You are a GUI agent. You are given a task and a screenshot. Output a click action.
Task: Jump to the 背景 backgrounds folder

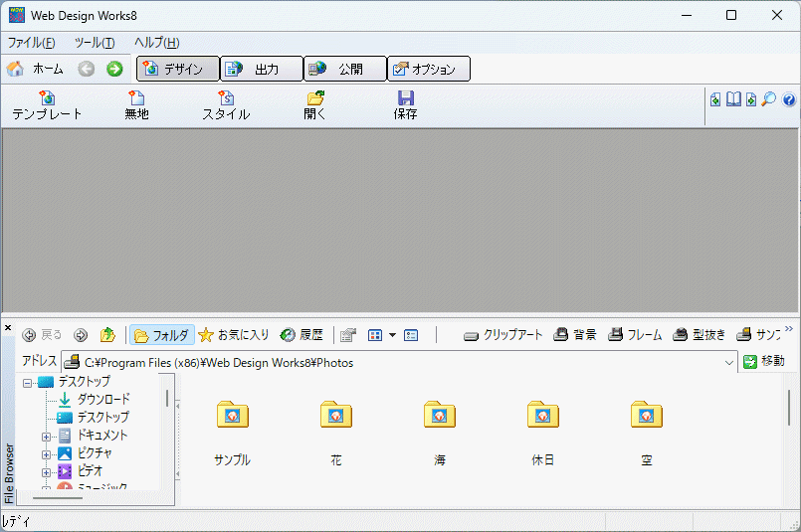tap(575, 335)
